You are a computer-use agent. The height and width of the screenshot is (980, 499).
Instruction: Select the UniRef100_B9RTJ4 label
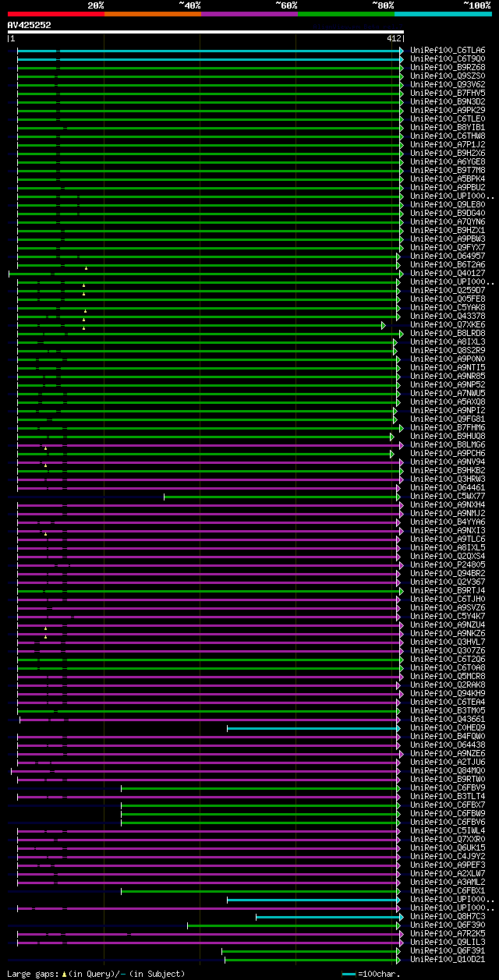(448, 590)
